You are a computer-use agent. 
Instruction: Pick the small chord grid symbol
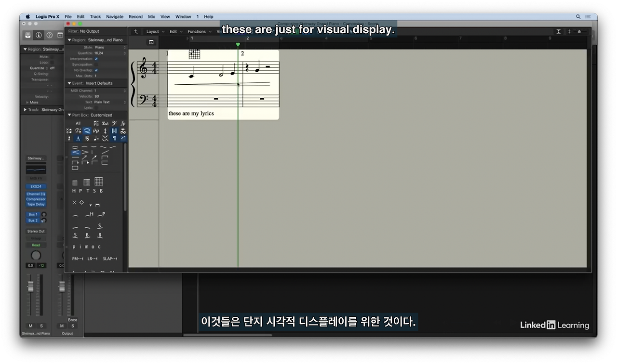coord(75,183)
